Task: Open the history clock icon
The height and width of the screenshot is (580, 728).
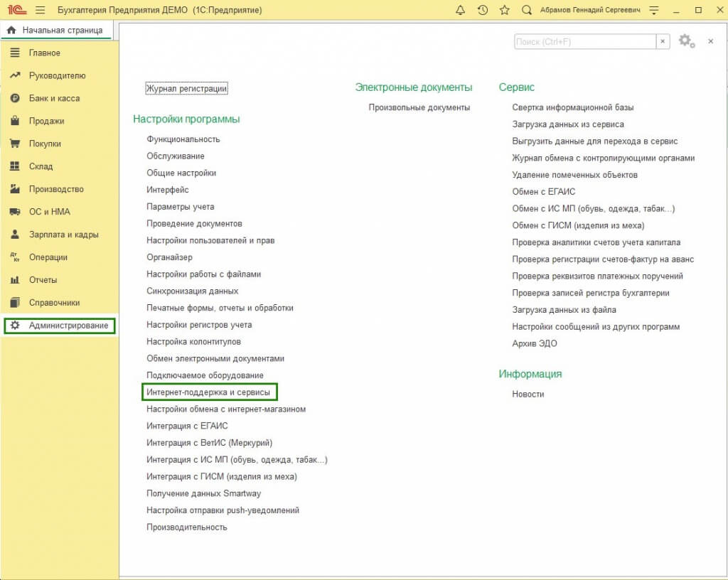Action: pos(483,10)
